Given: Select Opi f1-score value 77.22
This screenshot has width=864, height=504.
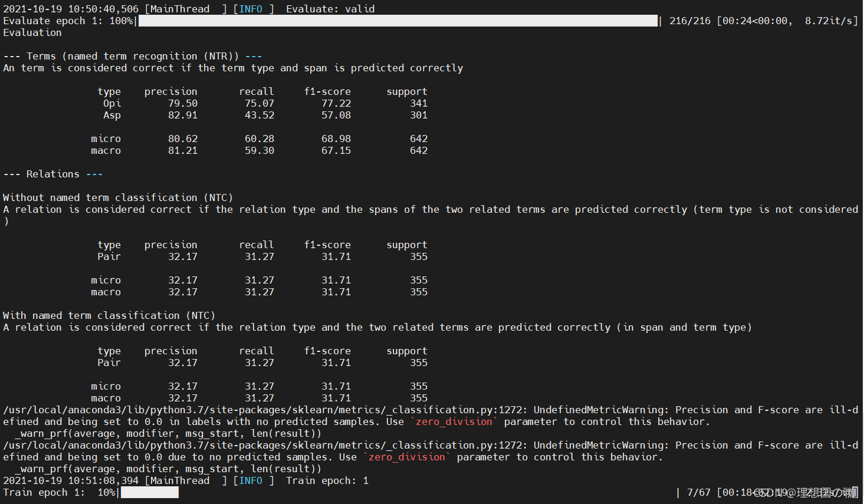Looking at the screenshot, I should pyautogui.click(x=336, y=103).
